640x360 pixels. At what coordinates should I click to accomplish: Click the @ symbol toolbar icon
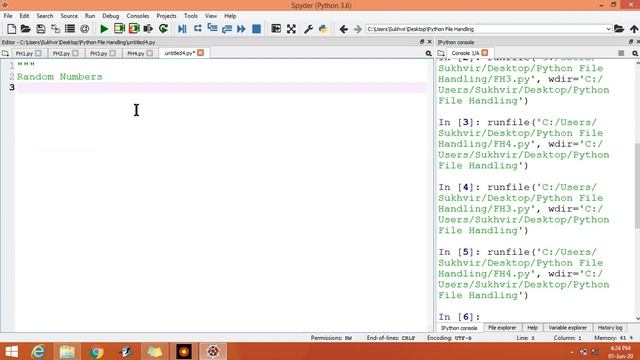click(x=84, y=29)
